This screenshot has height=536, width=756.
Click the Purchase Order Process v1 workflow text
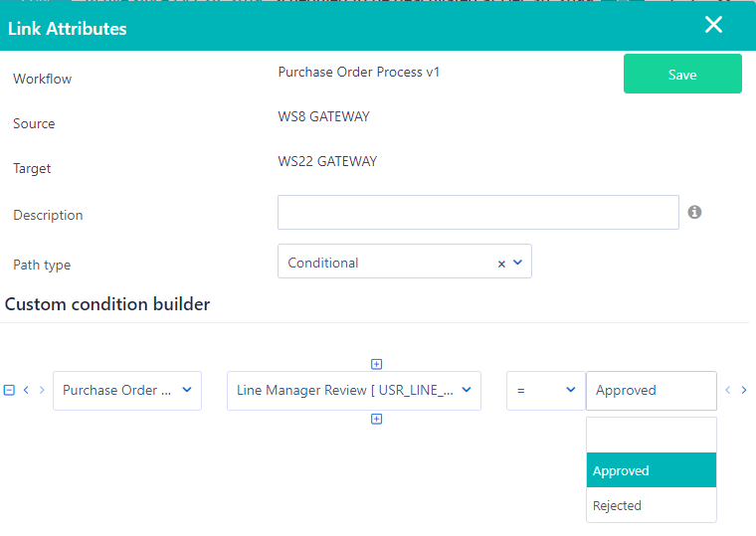point(359,72)
